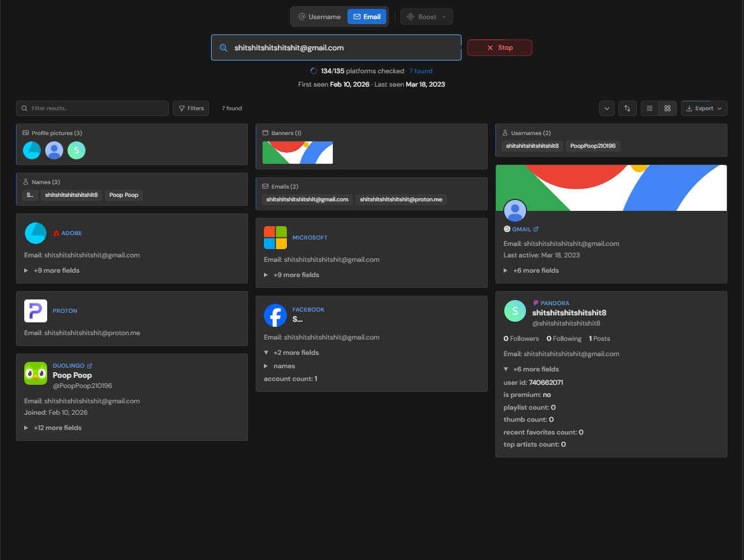Image resolution: width=744 pixels, height=560 pixels.
Task: Select username tag shitshitshitshitshit8
Action: click(x=532, y=146)
